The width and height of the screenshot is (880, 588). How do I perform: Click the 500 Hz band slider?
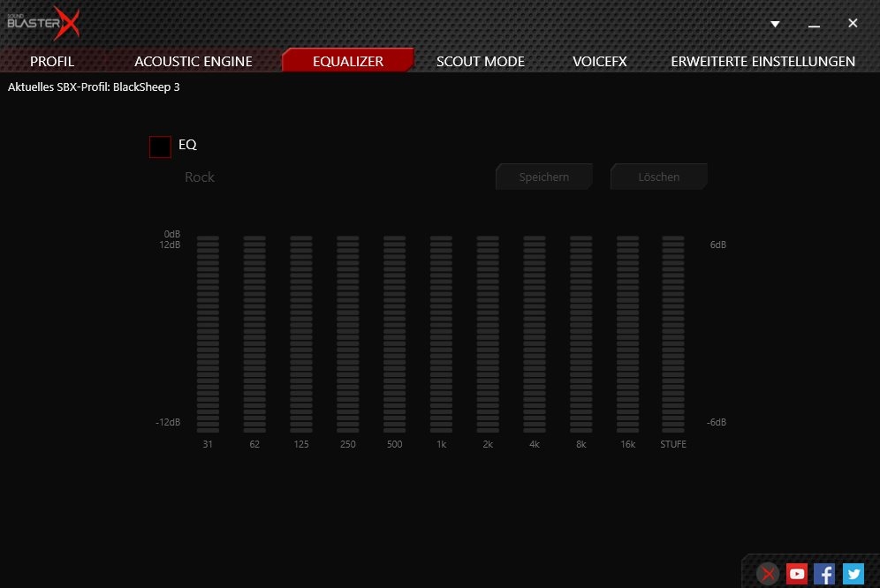pyautogui.click(x=394, y=334)
